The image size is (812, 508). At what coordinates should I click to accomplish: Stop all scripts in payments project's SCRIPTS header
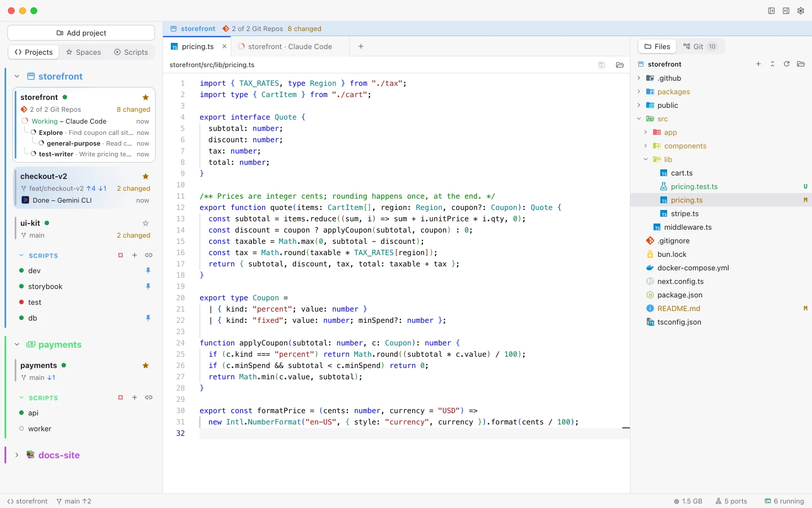(x=120, y=397)
